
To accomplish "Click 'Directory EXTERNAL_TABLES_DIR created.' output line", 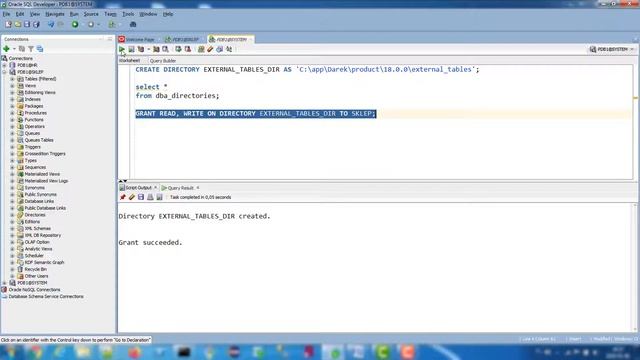I will coord(194,216).
